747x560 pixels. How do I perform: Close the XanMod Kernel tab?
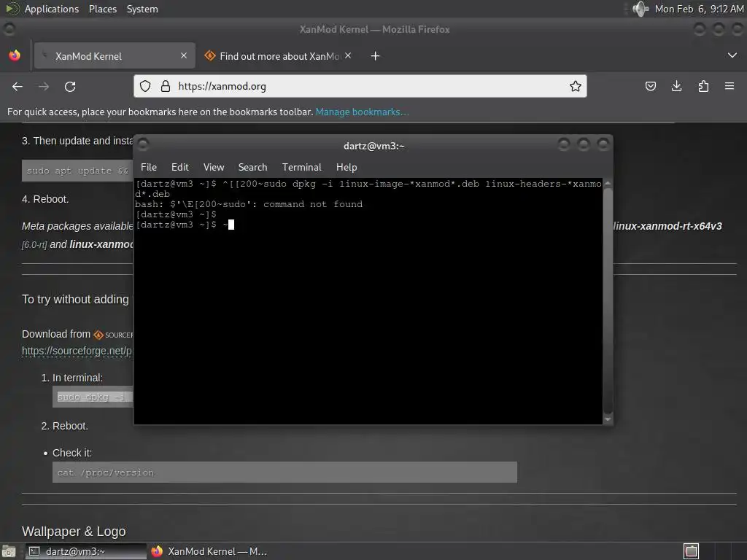[x=184, y=55]
